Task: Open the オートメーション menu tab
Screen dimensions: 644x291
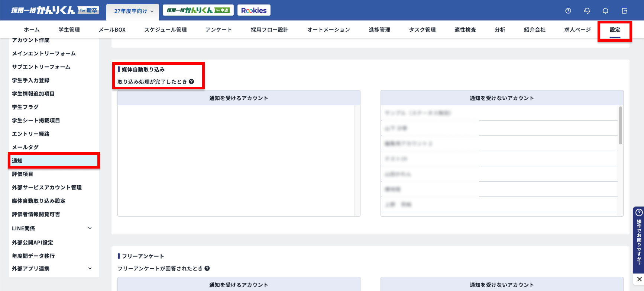Action: pyautogui.click(x=329, y=30)
